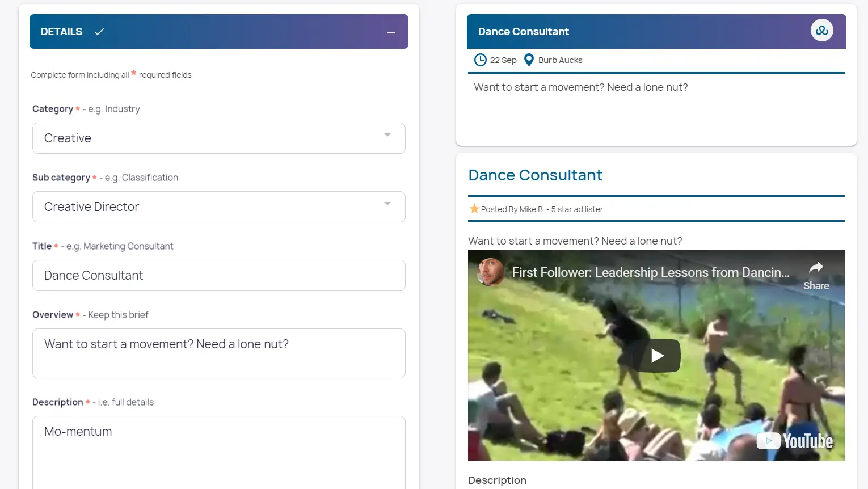Click into the Description text box
This screenshot has width=868, height=489.
click(218, 451)
